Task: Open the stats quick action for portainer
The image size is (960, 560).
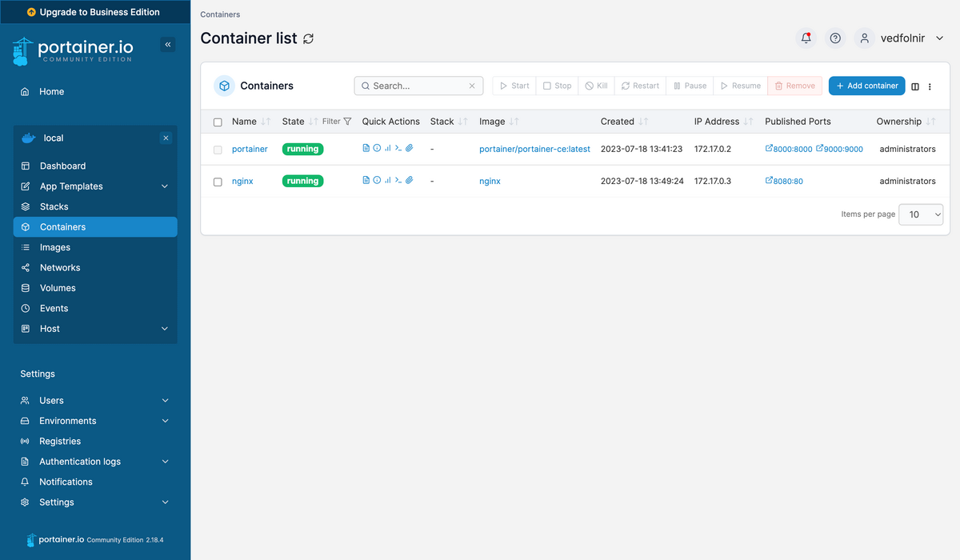Action: 388,148
